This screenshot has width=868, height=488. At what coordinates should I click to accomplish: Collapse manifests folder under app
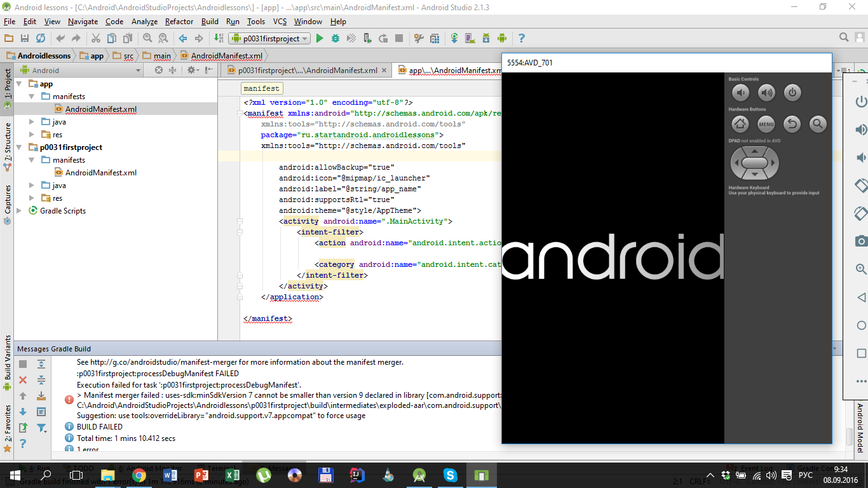coord(32,97)
